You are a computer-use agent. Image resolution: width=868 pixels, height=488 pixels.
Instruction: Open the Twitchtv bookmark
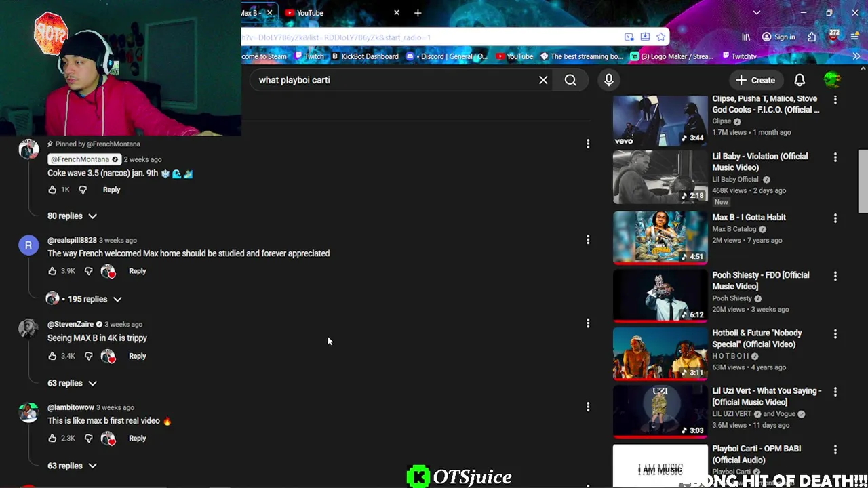739,56
